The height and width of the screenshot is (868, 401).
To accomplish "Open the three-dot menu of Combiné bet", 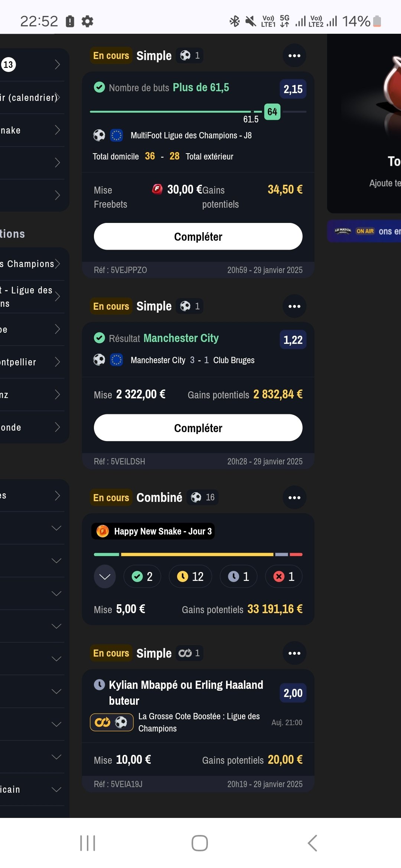I will (294, 498).
